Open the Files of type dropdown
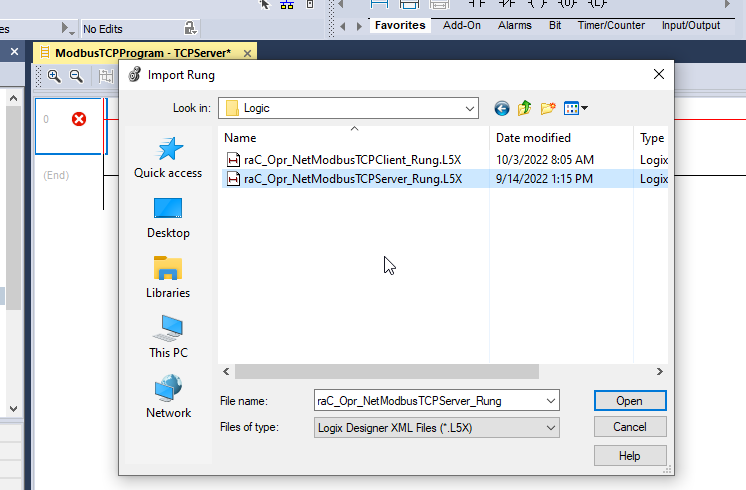 550,427
